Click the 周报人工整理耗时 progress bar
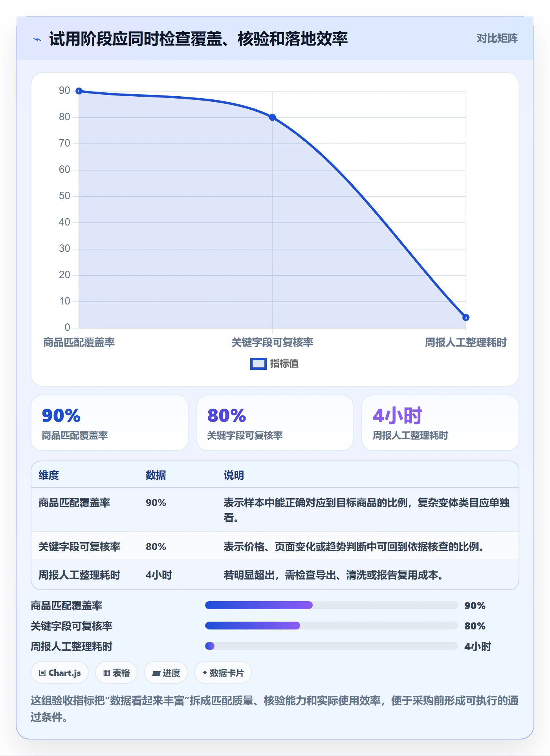The image size is (550, 756). click(x=332, y=646)
